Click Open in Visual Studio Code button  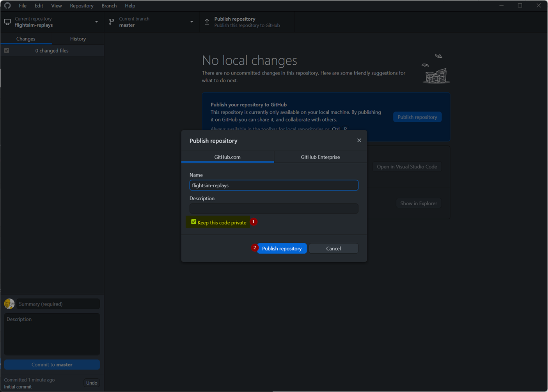click(x=407, y=167)
